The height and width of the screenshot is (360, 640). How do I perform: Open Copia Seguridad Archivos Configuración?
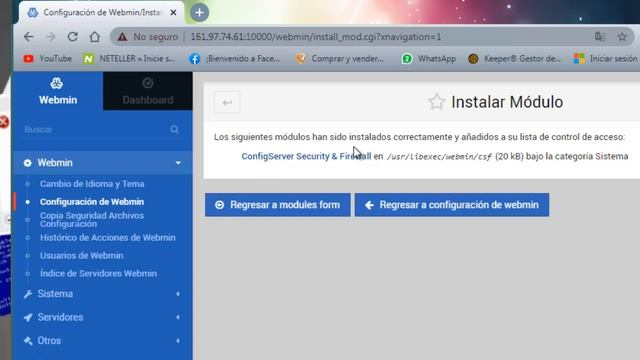[x=92, y=220]
